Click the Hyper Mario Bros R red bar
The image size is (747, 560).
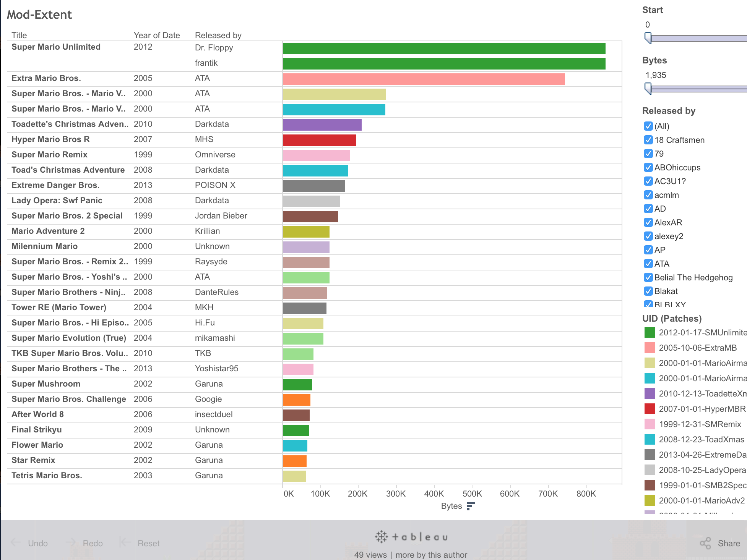pyautogui.click(x=320, y=140)
